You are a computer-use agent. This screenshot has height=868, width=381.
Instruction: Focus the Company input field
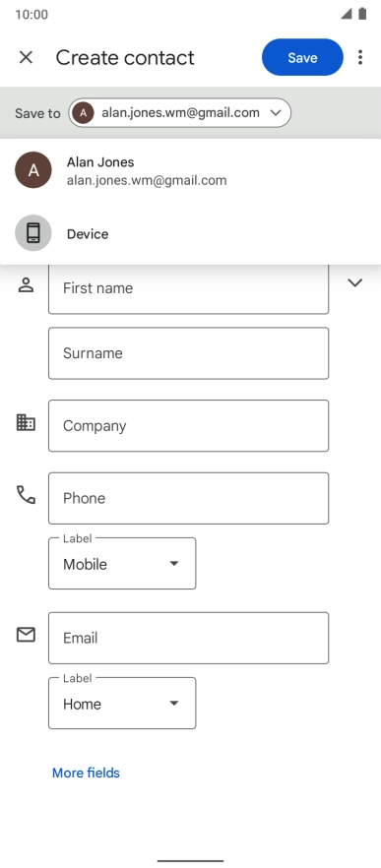tap(189, 426)
